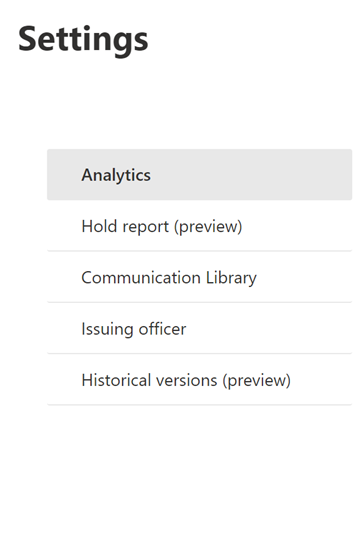Image resolution: width=362 pixels, height=549 pixels.
Task: Open Communication Library settings
Action: (200, 277)
